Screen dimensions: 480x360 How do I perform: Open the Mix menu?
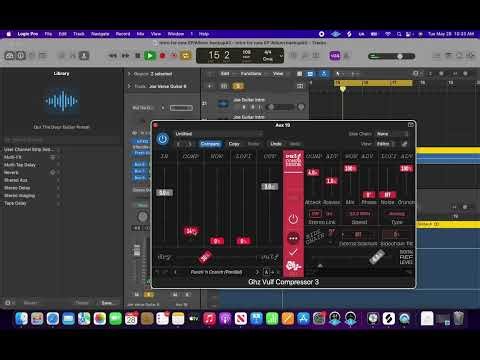pos(140,34)
